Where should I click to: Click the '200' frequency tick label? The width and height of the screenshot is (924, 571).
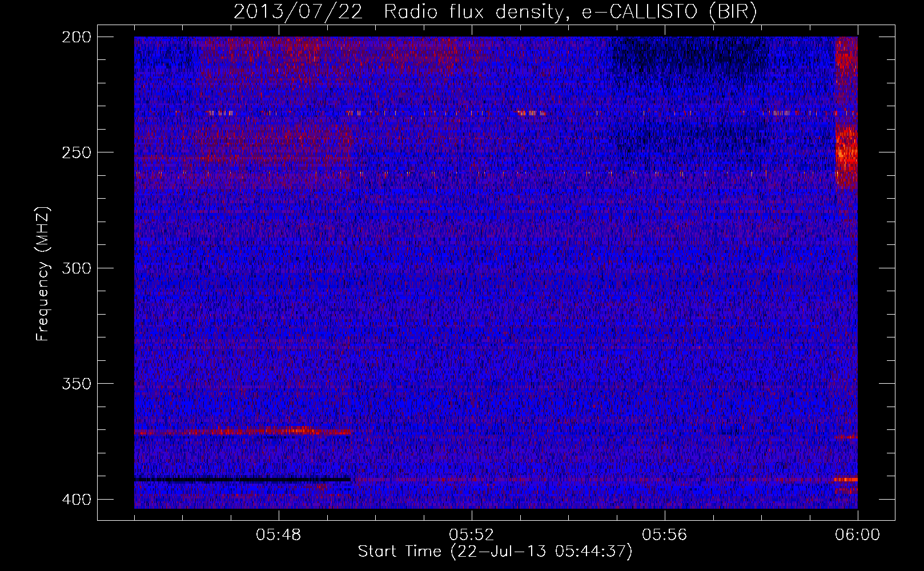click(x=76, y=37)
